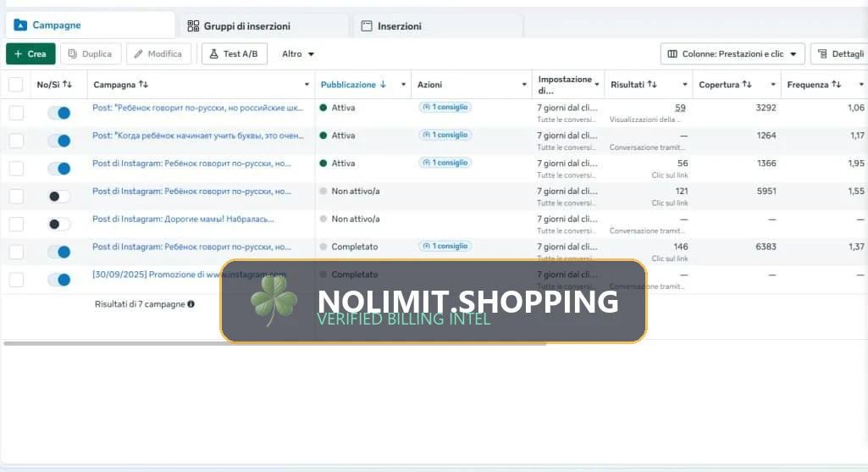Toggle the campaign with copertura 6383
Screen dimensions: 868x472
click(59, 252)
